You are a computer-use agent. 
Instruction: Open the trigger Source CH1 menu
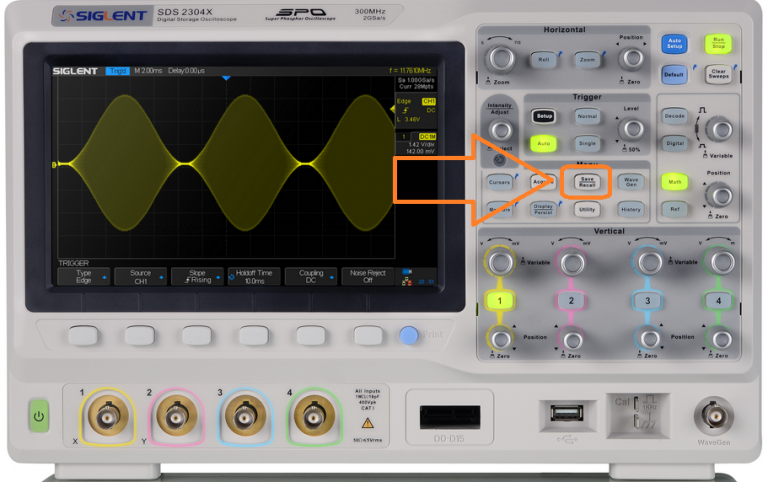coord(140,277)
